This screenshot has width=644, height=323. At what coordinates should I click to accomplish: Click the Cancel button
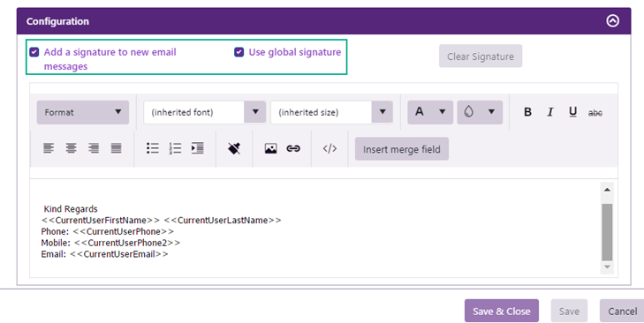point(623,311)
